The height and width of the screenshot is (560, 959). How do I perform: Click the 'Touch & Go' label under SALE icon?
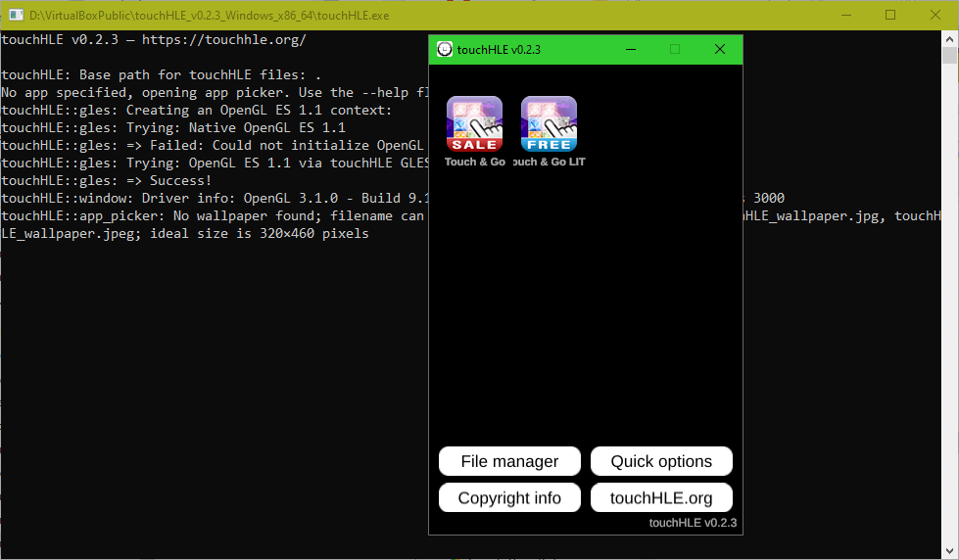pos(475,162)
